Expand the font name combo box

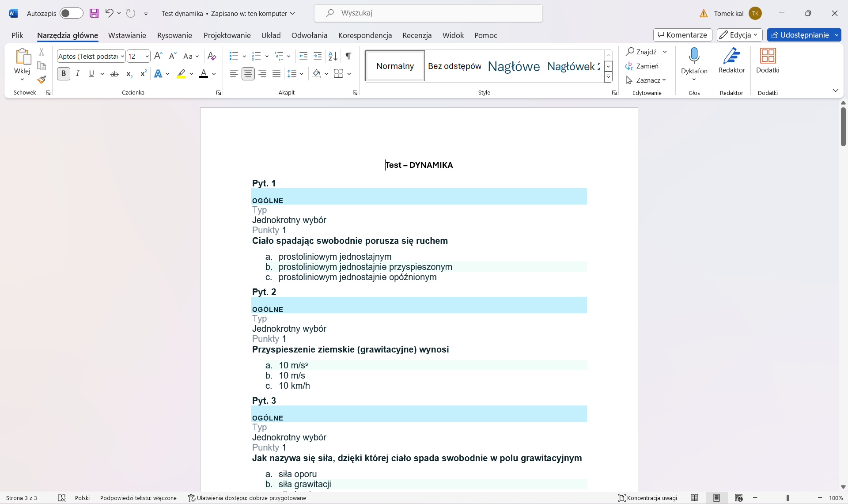click(122, 56)
